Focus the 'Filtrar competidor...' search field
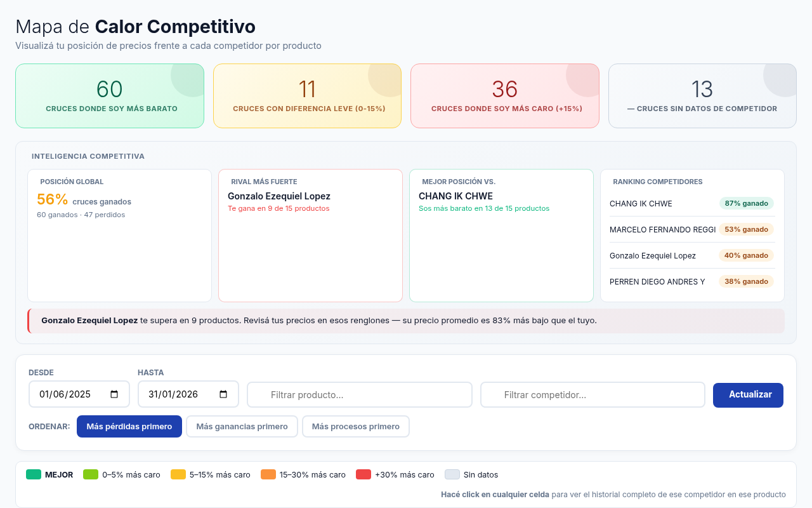Screen dimensions: 812x508 coord(593,395)
